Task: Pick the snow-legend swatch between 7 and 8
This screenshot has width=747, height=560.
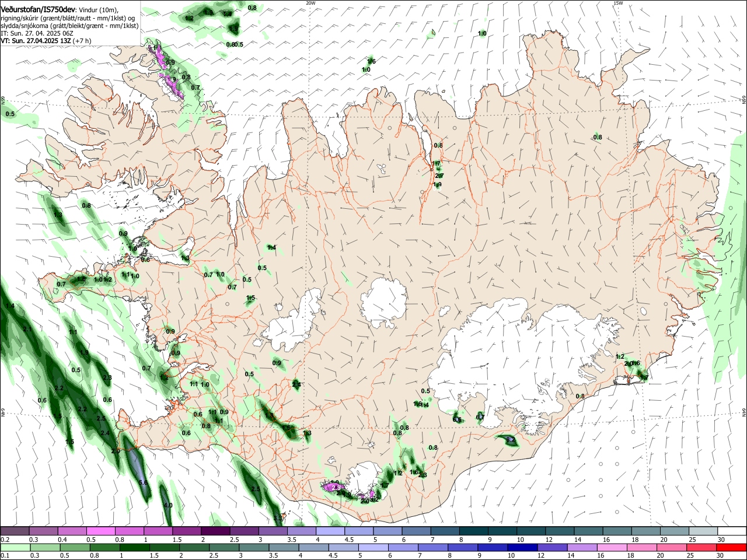Action: coord(444,531)
